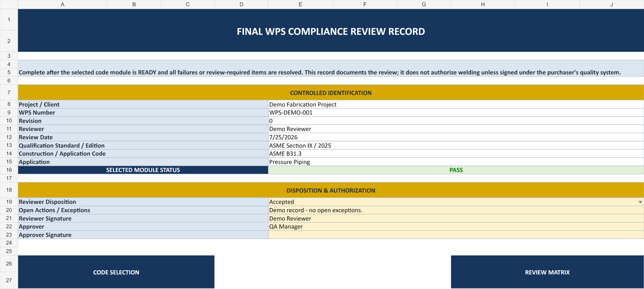Open the Reviewer Disposition dropdown arrow

tap(640, 202)
